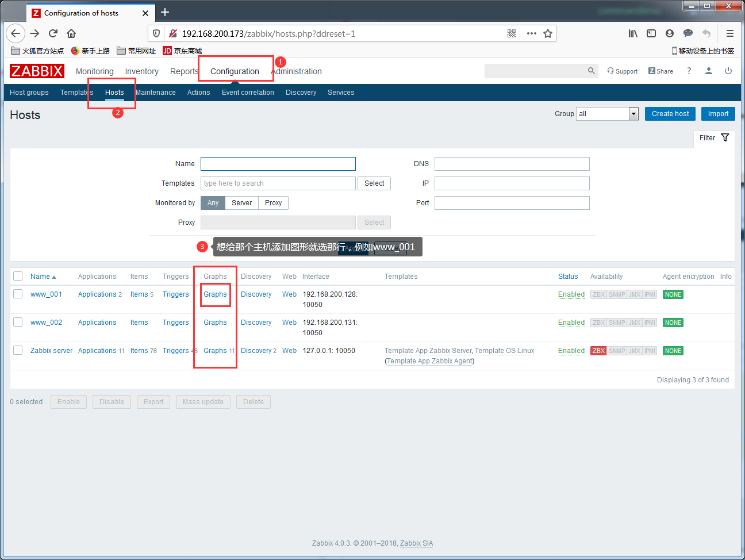
Task: Open the Firefox account menu
Action: click(x=670, y=33)
